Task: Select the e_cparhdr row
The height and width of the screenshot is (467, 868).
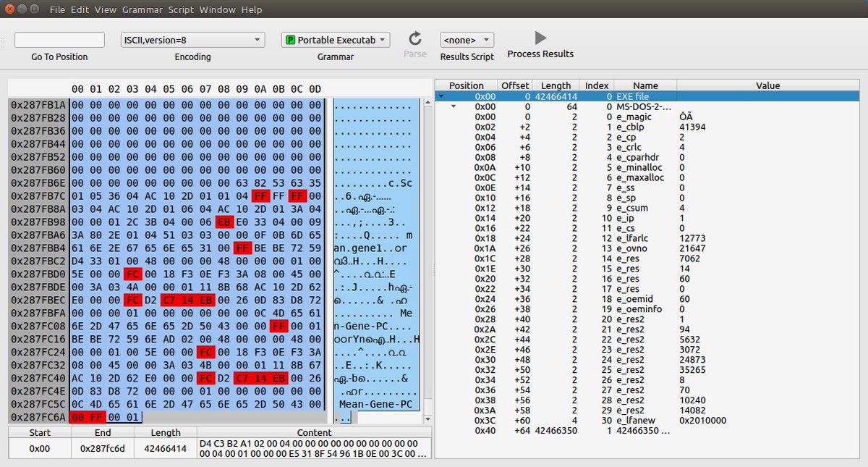Action: [647, 157]
